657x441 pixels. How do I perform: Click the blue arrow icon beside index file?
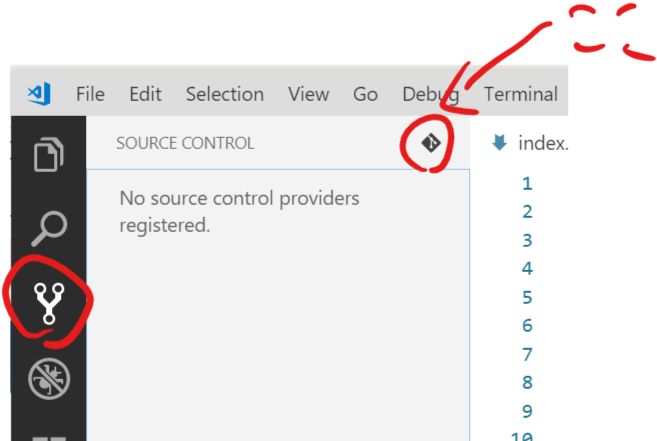pyautogui.click(x=500, y=143)
